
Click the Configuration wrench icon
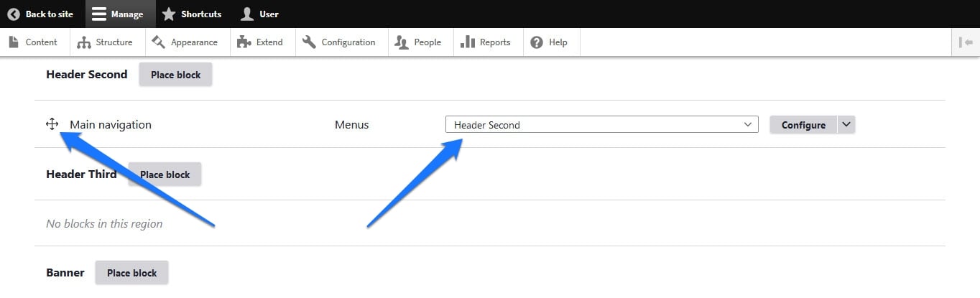pos(310,42)
